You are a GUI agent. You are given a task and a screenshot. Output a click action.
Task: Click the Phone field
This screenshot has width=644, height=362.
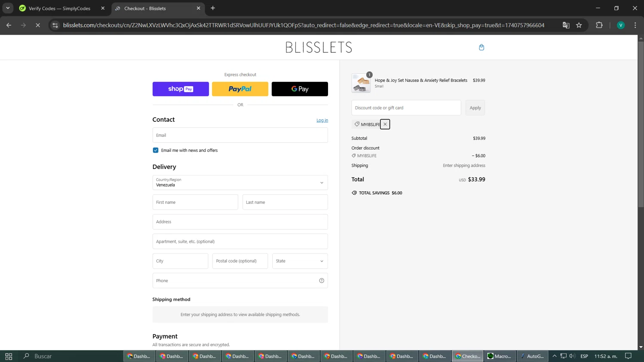coord(240,281)
